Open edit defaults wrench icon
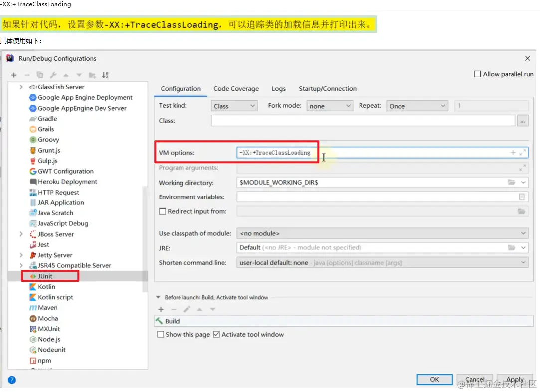Viewport: 540px width, 392px height. click(53, 75)
